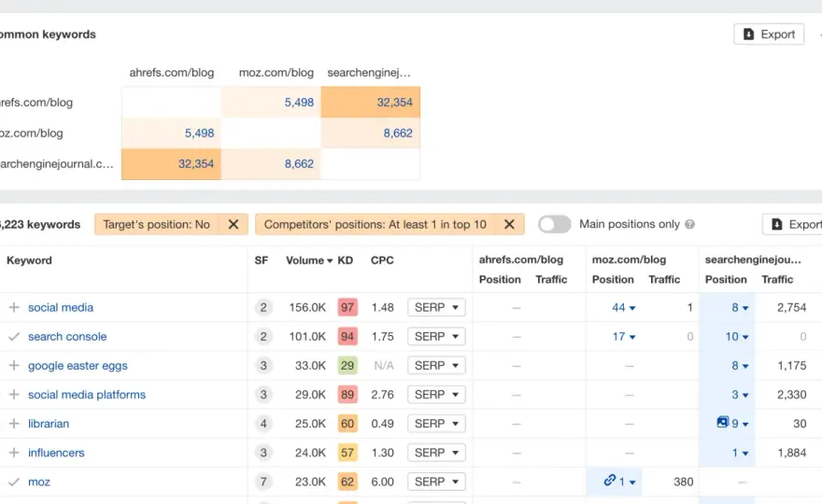Image resolution: width=822 pixels, height=504 pixels.
Task: Click Export button in Common keywords panel
Action: (769, 34)
